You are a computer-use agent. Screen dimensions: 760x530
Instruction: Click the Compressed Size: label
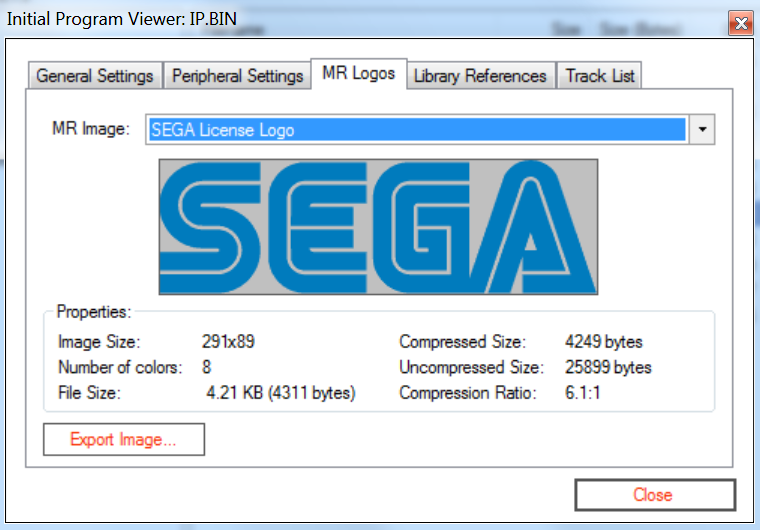(x=462, y=342)
